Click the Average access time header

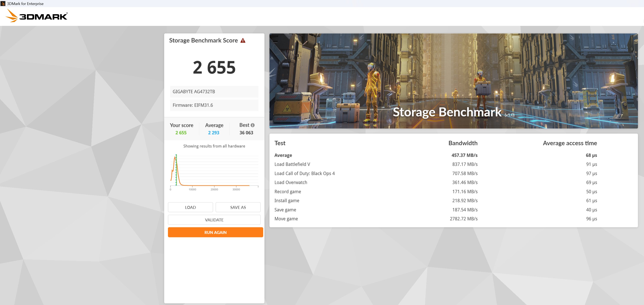(570, 143)
